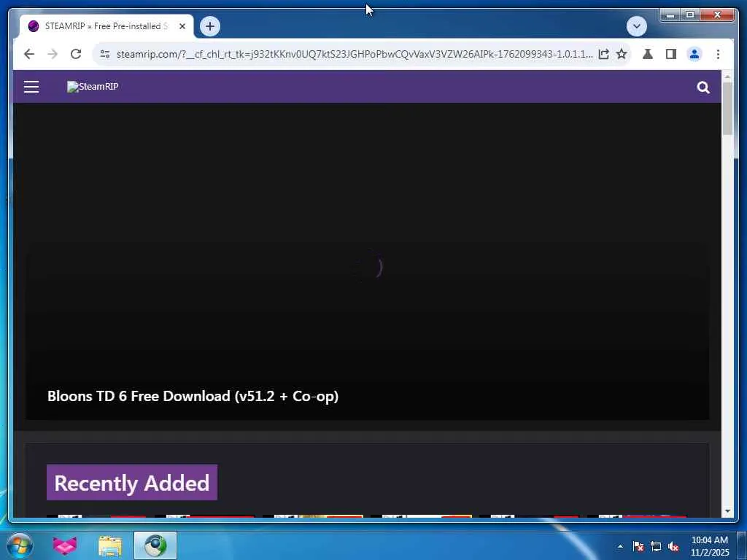
Task: View site information icon in address bar
Action: pos(105,54)
